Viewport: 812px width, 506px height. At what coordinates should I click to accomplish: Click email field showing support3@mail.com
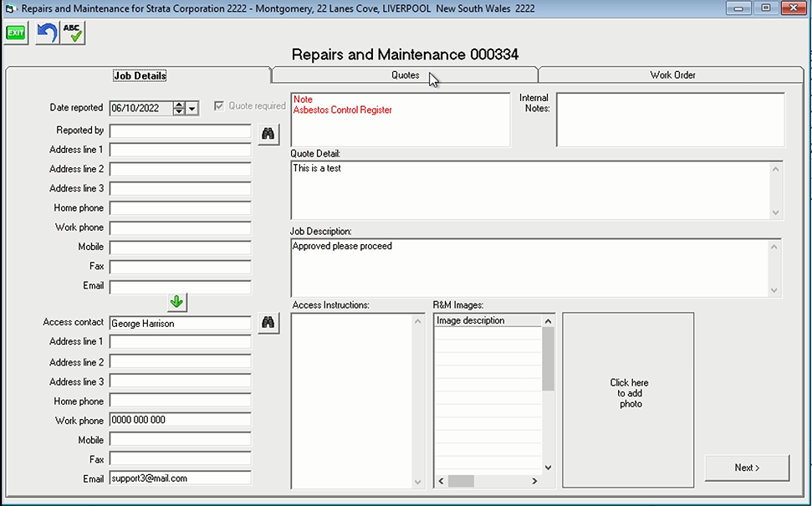[x=181, y=478]
